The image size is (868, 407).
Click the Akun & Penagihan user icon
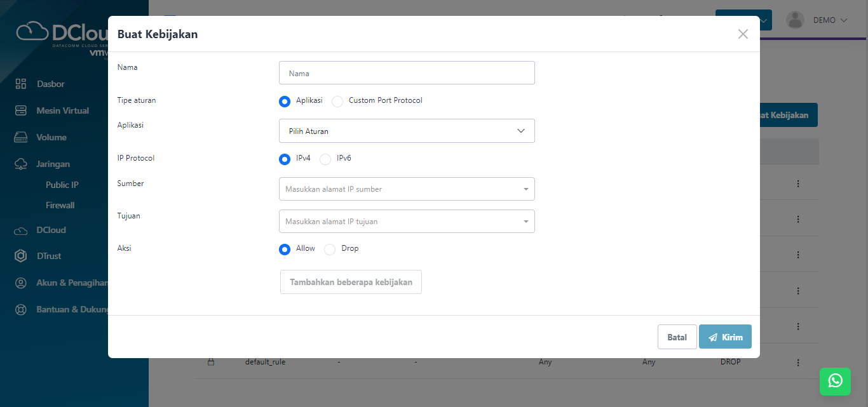21,283
